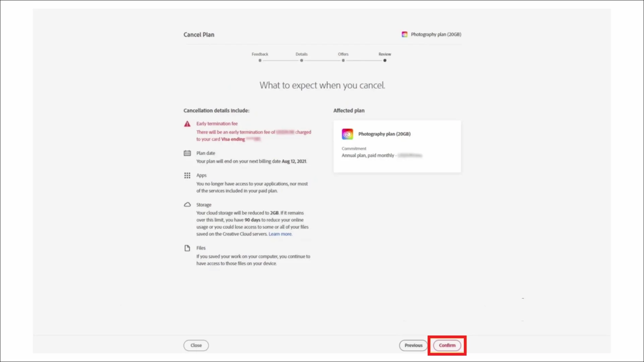Jump to the Feedback step dot

click(x=260, y=61)
